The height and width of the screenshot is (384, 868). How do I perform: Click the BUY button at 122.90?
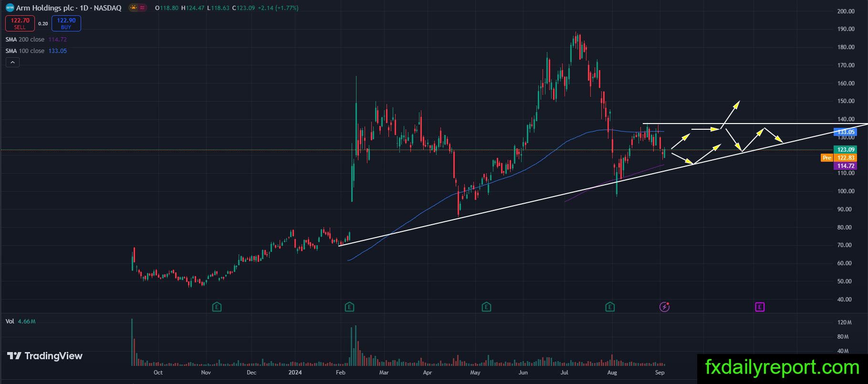[x=66, y=23]
